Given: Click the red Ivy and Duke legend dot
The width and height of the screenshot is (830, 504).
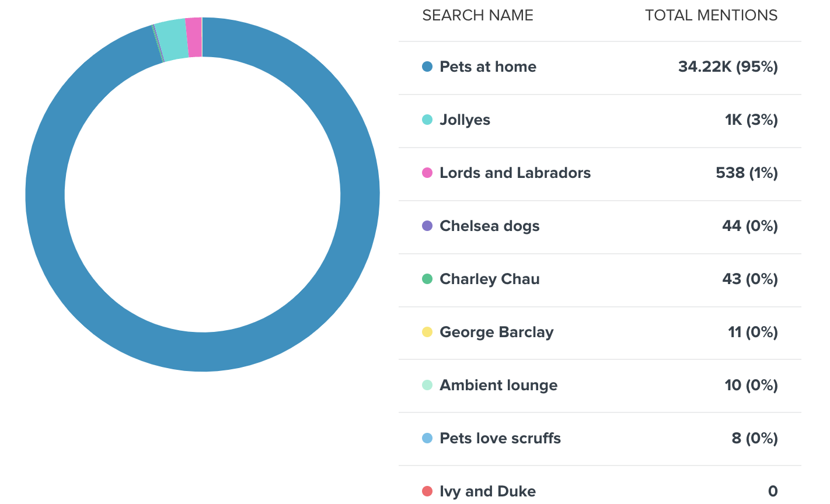Looking at the screenshot, I should point(427,491).
